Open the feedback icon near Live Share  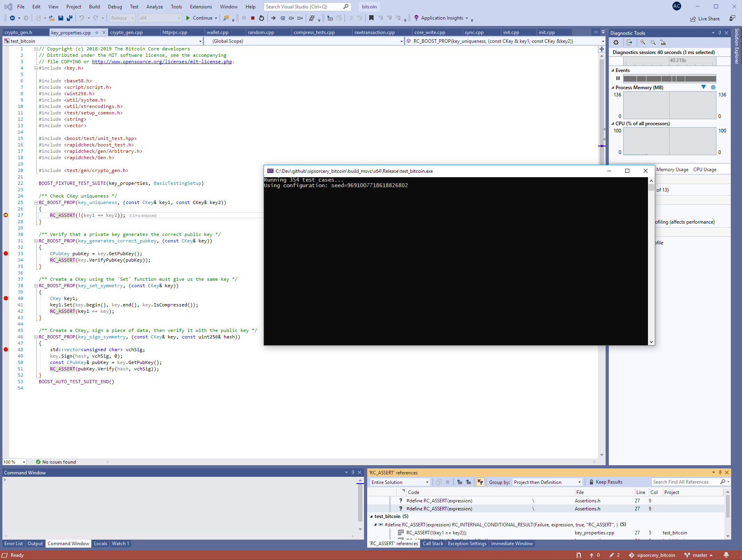[x=732, y=18]
